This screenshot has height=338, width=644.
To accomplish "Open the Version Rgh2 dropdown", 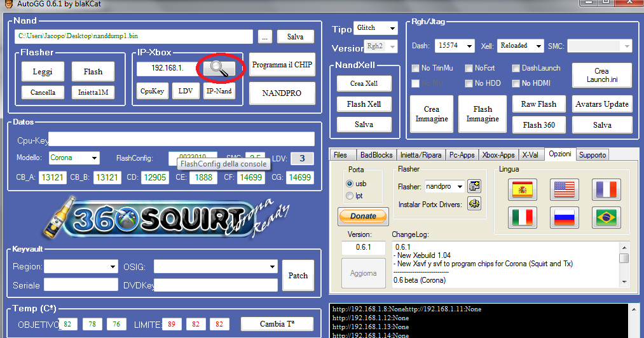I will 380,46.
